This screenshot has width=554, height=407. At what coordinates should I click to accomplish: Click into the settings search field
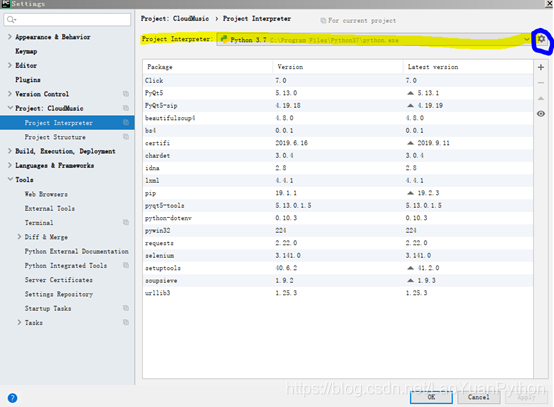click(x=67, y=19)
